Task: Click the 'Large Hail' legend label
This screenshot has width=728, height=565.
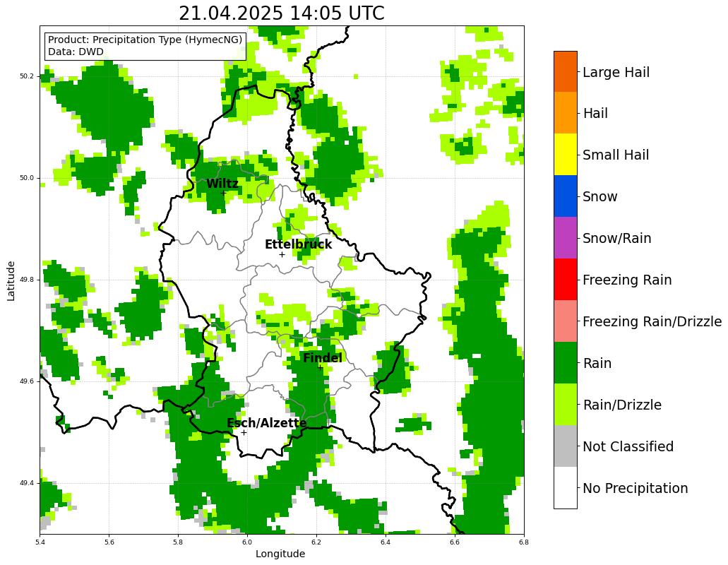Action: click(616, 73)
